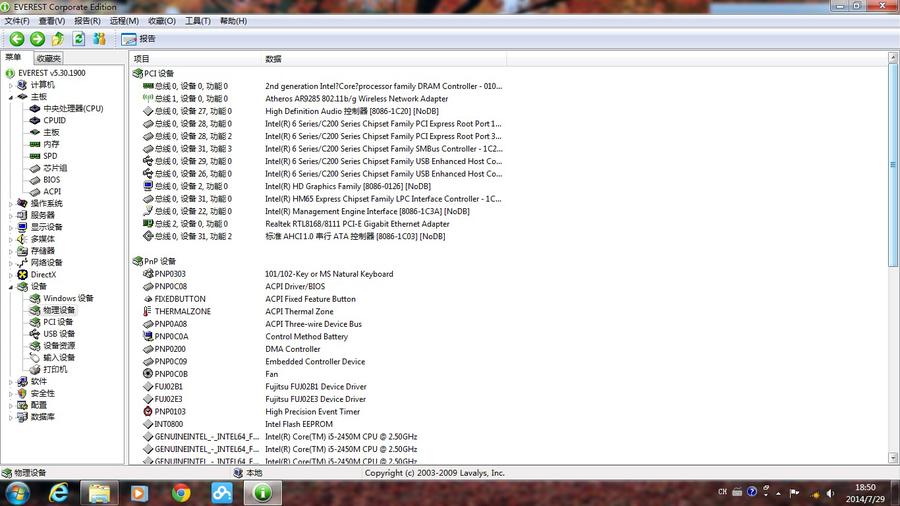Expand the 服务器 tree node
The image size is (900, 506).
pos(10,215)
